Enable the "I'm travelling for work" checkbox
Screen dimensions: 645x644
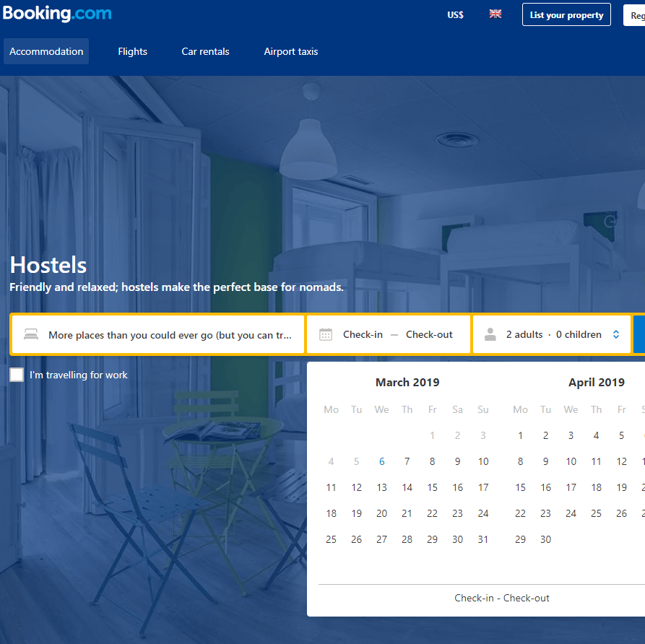[x=16, y=374]
